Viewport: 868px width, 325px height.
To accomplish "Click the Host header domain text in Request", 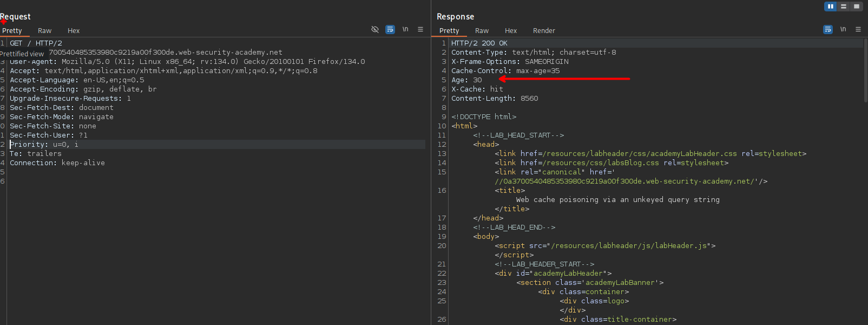I will tap(166, 52).
